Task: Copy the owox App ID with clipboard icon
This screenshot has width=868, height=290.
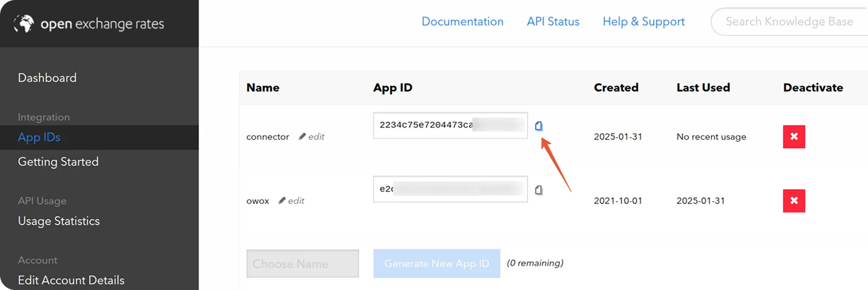Action: 539,190
